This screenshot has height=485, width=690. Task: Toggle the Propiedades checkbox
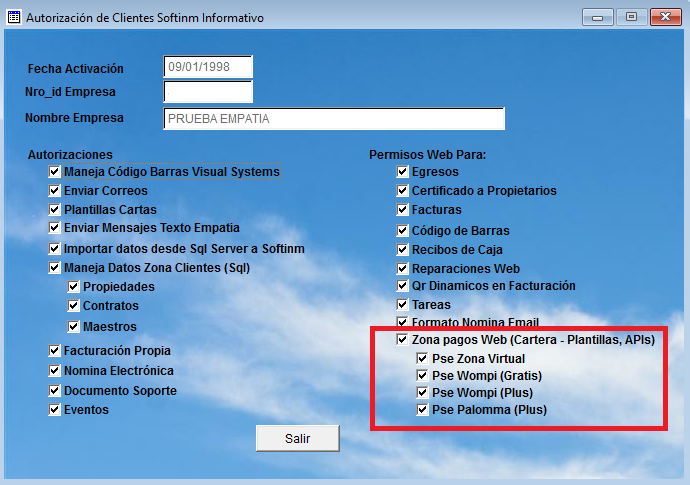(x=73, y=287)
